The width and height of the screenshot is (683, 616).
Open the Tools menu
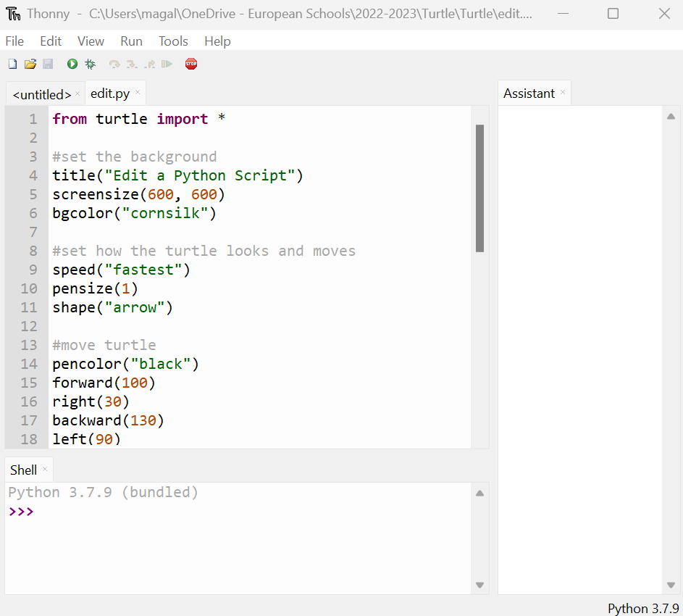(173, 41)
